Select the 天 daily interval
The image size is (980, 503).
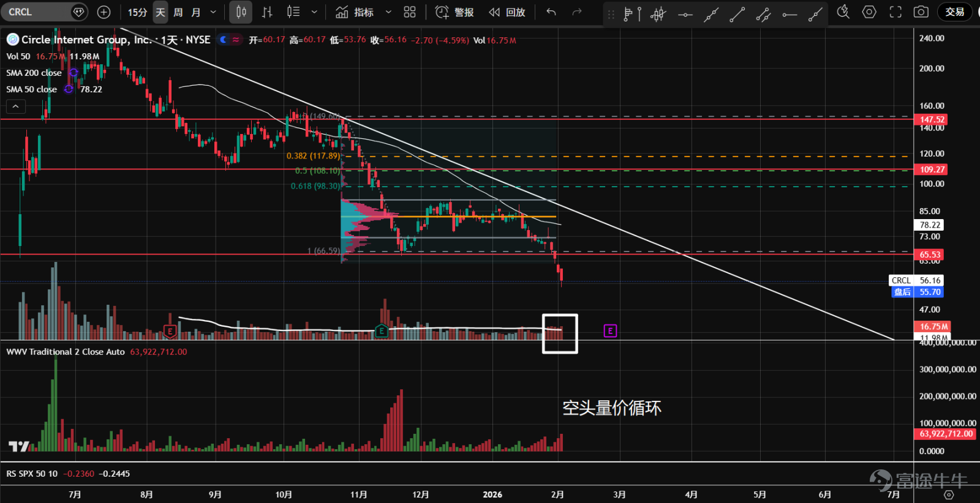click(x=160, y=12)
